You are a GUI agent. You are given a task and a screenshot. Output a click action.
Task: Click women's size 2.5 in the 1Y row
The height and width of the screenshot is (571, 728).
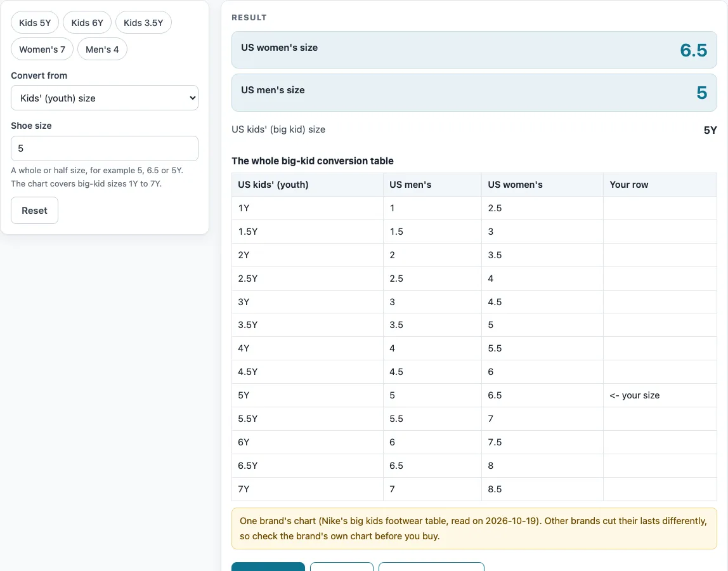click(x=542, y=208)
